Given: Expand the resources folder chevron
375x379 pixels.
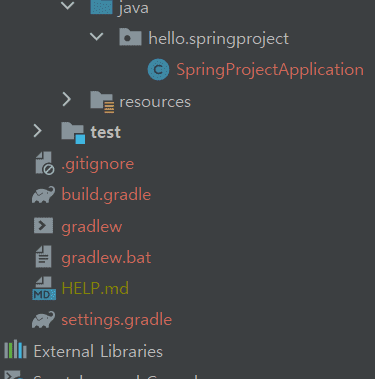Looking at the screenshot, I should (67, 100).
